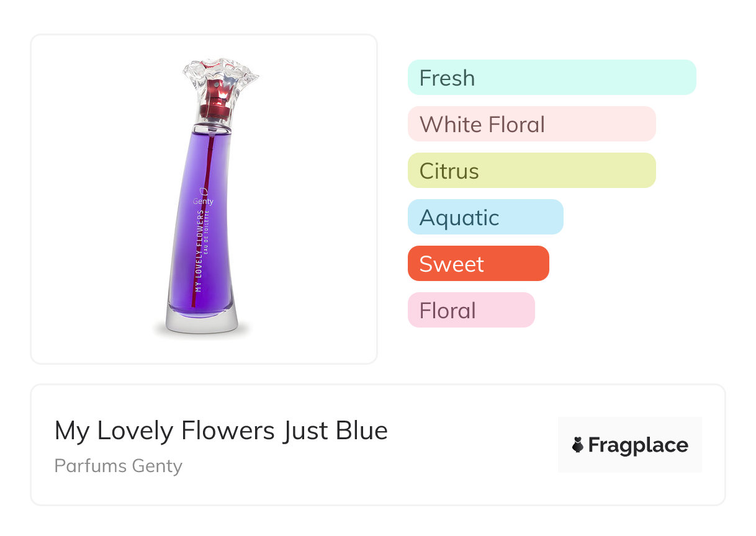756x536 pixels.
Task: Pick the Aquatic accord bar
Action: pyautogui.click(x=485, y=217)
